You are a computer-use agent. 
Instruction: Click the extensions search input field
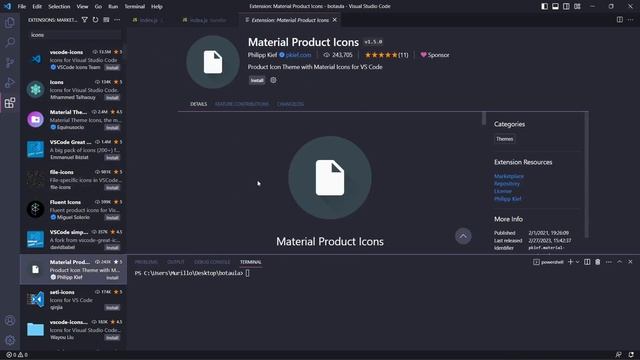tap(75, 35)
